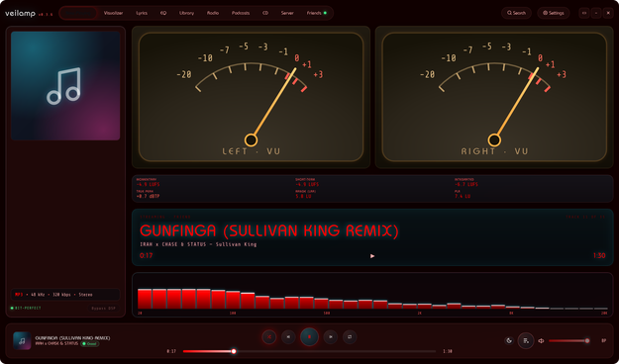Viewport: 619px width, 364px height.
Task: Click the Right VU meter
Action: click(x=494, y=97)
